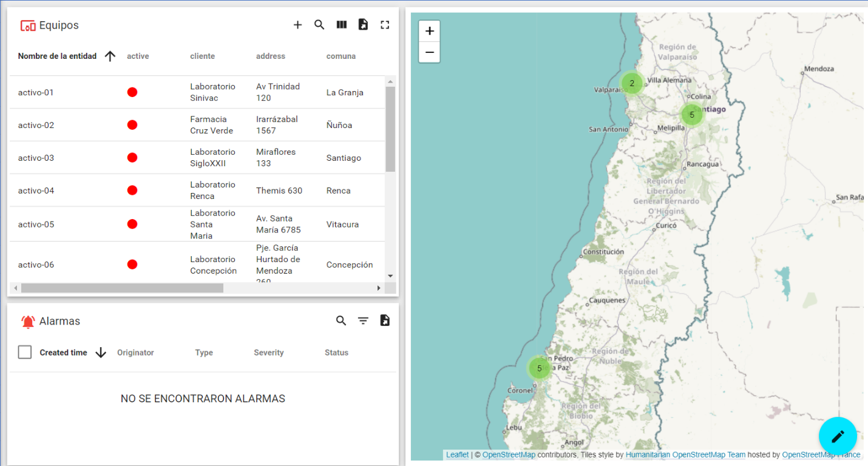The width and height of the screenshot is (868, 466).
Task: Zoom out on the map
Action: (430, 52)
